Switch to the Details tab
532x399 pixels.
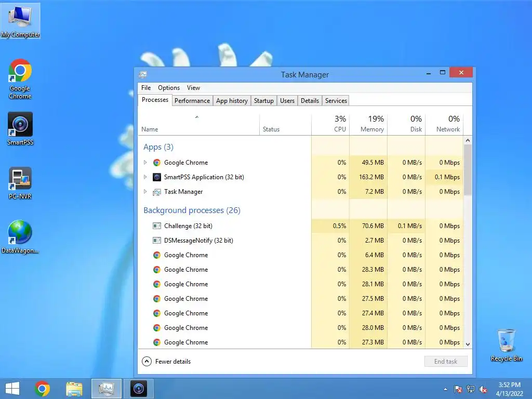(310, 101)
